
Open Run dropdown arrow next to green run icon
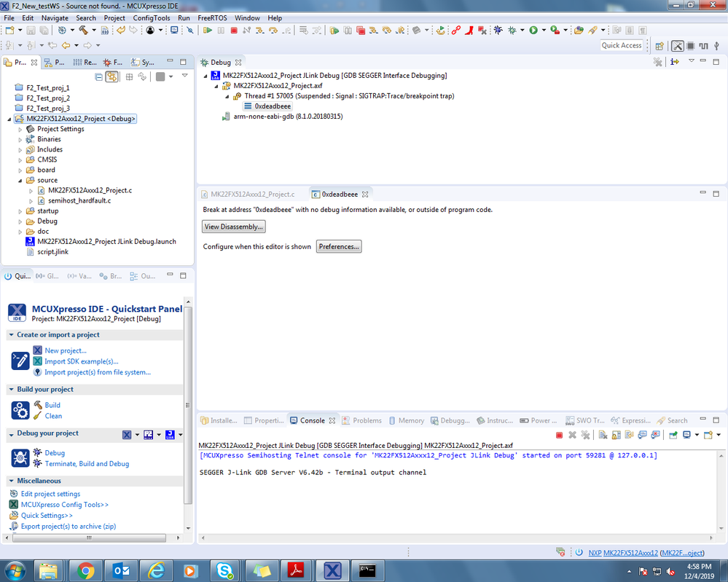[x=544, y=30]
